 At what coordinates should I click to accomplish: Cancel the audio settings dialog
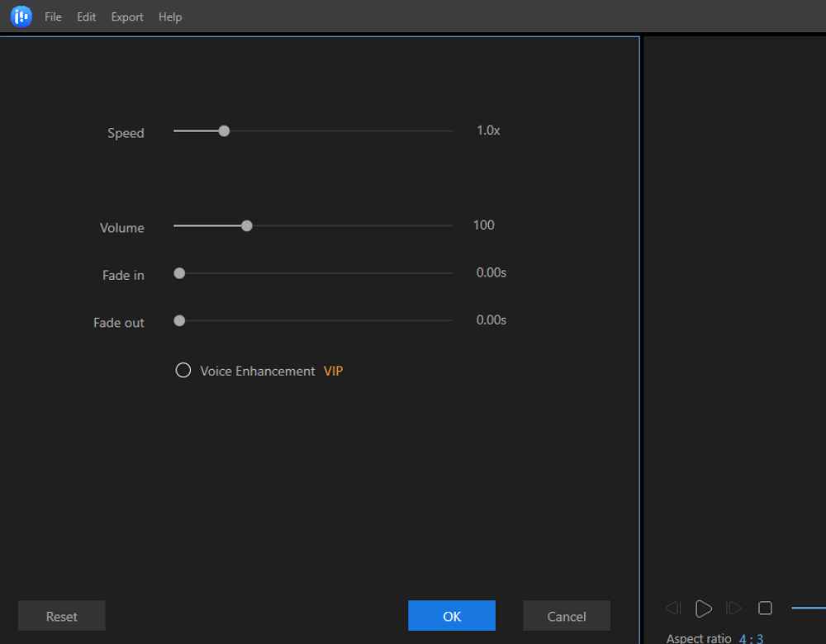(x=567, y=616)
